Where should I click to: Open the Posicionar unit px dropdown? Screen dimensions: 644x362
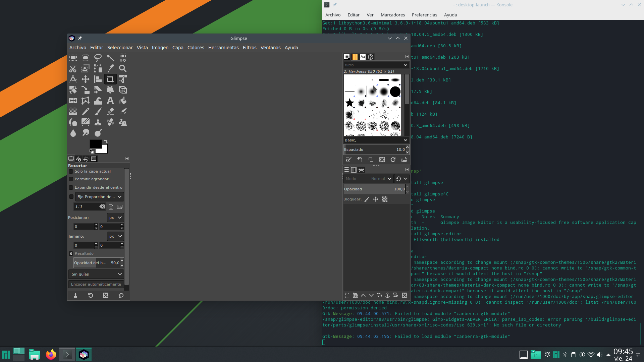pos(115,218)
